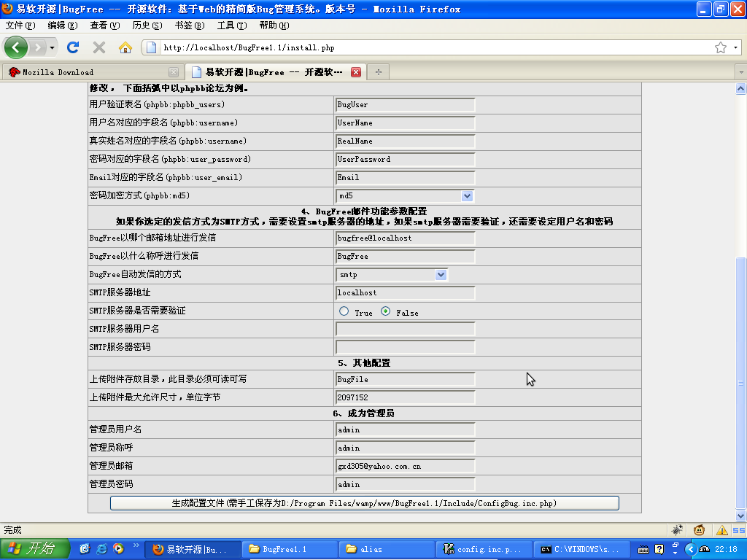Screen dimensions: 747x560
Task: Show hidden system tray icons arrow
Action: 690,550
